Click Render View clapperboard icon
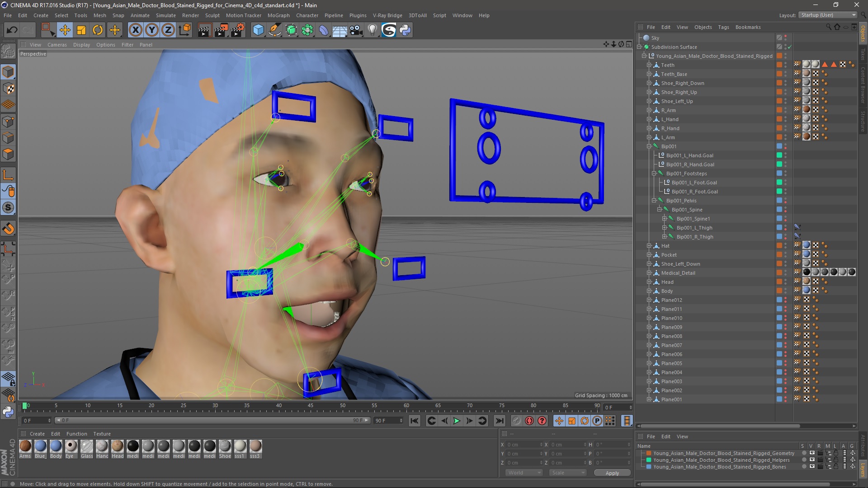 pos(204,30)
